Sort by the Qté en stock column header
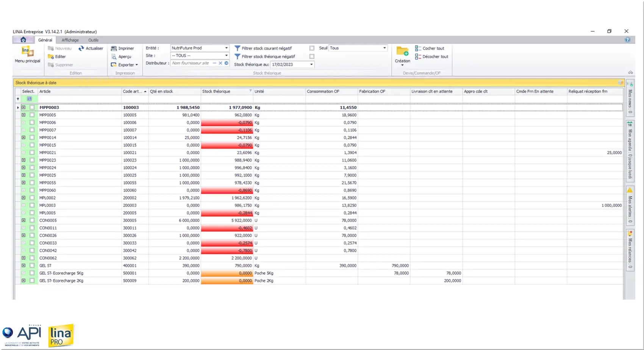The image size is (644, 350). click(x=174, y=91)
